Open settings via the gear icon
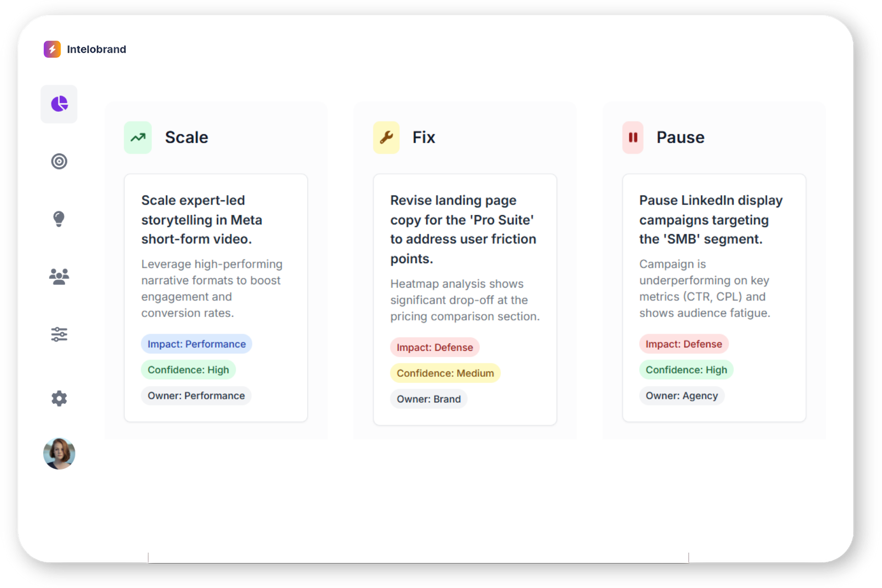Viewport: 882px width, 588px height. click(59, 398)
